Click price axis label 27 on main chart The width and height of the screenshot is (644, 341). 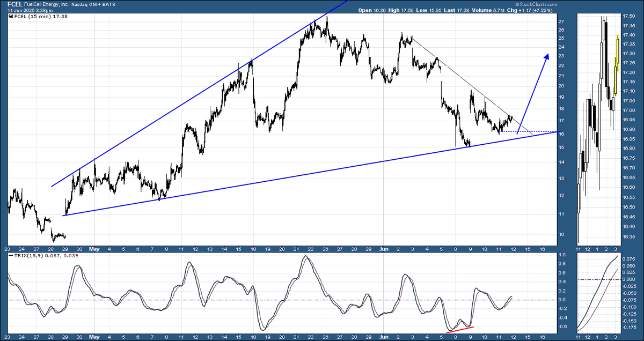[x=561, y=21]
